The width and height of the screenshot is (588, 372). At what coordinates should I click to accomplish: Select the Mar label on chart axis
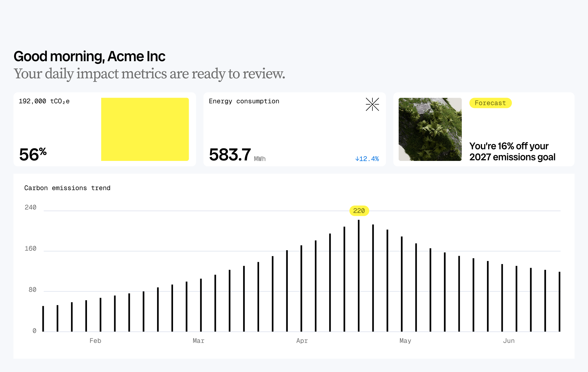198,341
